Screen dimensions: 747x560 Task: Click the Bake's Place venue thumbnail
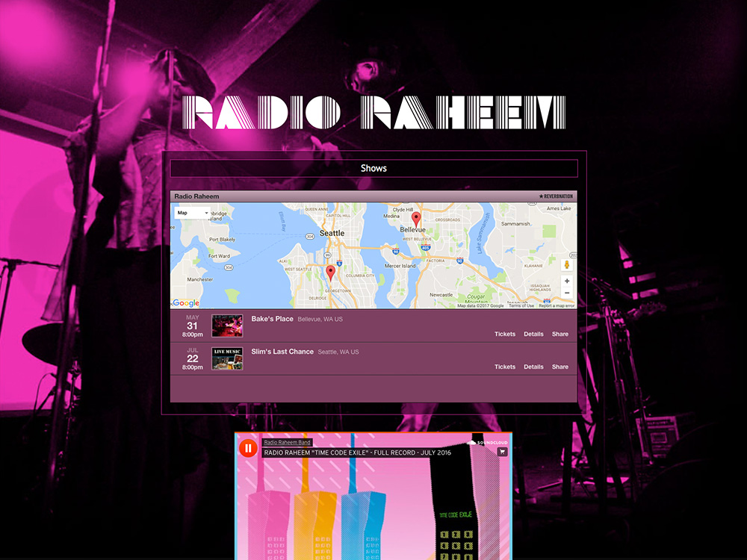(227, 326)
